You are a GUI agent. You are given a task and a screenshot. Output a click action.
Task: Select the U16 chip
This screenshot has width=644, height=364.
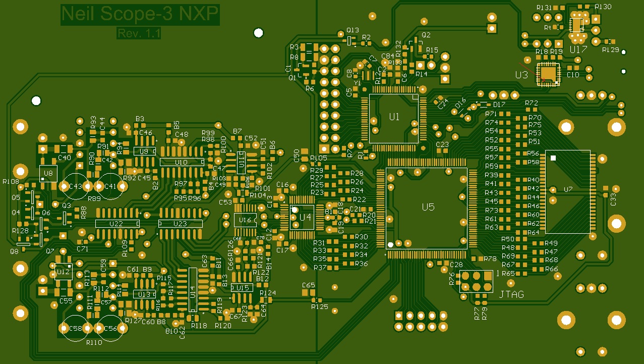tap(245, 220)
